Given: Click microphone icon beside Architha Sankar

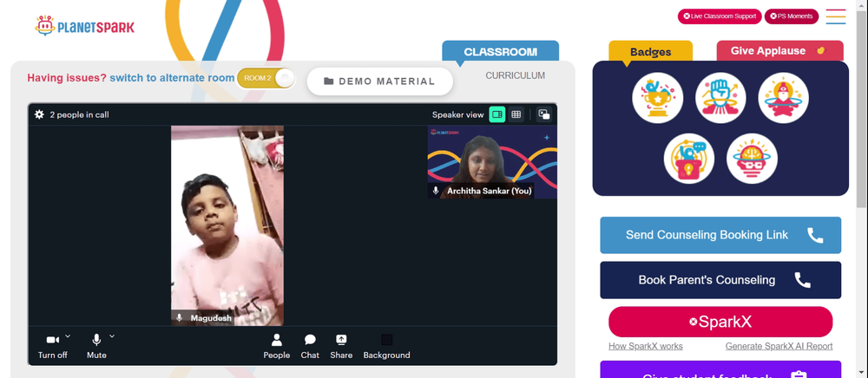Looking at the screenshot, I should pyautogui.click(x=436, y=191).
